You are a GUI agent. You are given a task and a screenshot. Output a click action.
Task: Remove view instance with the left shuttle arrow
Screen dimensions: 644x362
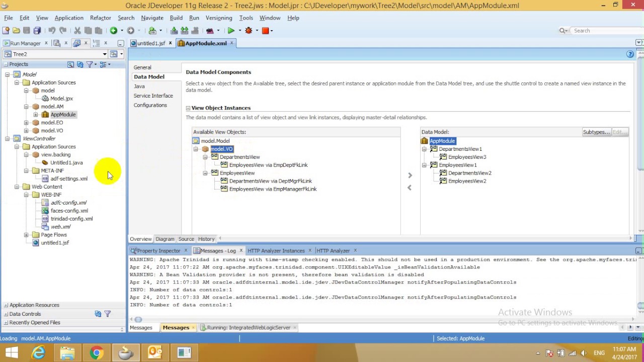pos(410,188)
